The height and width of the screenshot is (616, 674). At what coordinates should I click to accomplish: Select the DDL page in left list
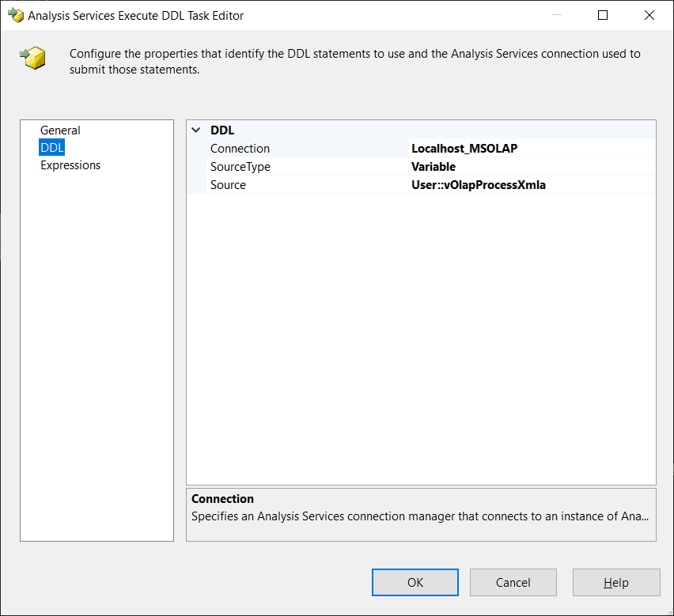click(51, 148)
